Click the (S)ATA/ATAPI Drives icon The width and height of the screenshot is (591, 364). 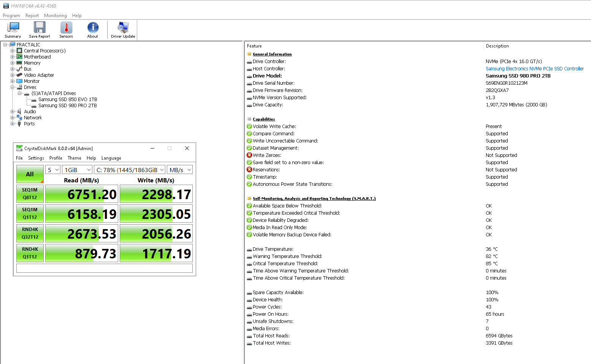(27, 93)
